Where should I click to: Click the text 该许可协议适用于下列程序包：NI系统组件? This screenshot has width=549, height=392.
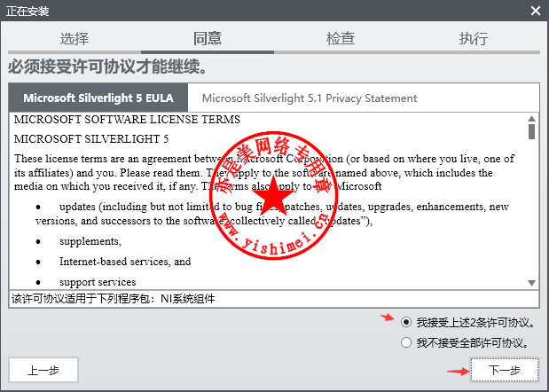(114, 299)
